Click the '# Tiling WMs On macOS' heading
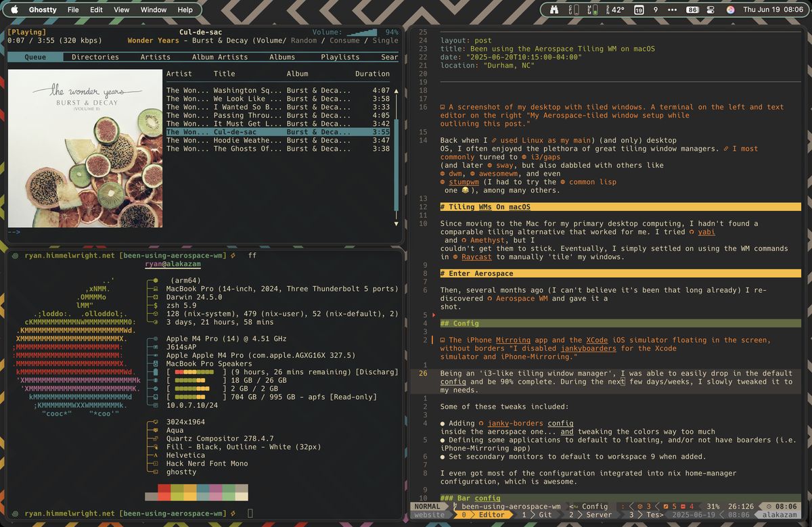The image size is (812, 527). point(620,207)
